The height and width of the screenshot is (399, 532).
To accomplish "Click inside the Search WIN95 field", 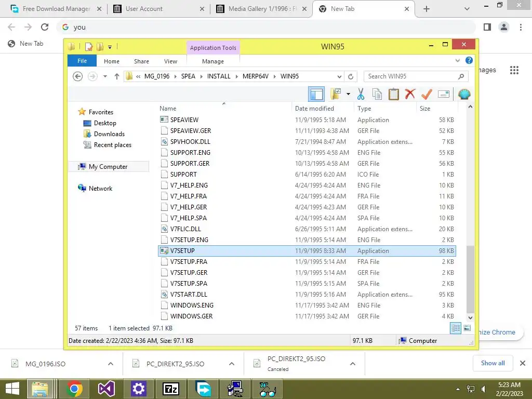I will click(416, 76).
